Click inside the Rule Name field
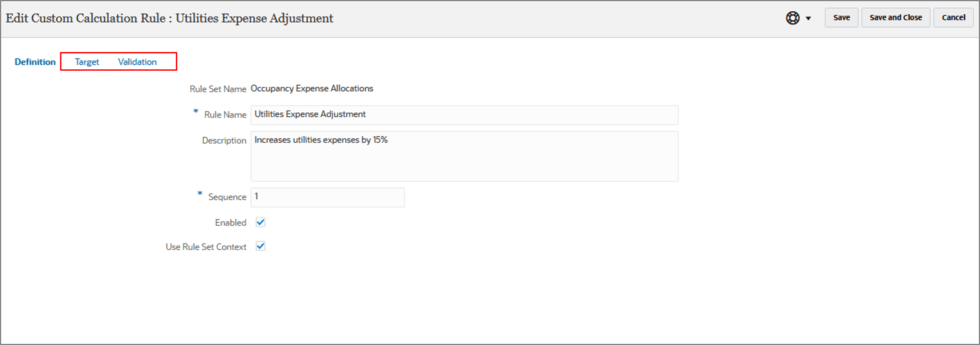 click(x=464, y=115)
